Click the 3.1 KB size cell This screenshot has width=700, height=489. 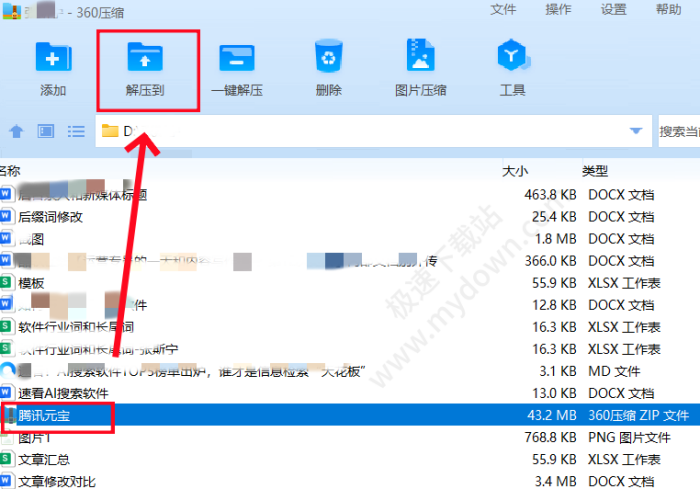558,371
